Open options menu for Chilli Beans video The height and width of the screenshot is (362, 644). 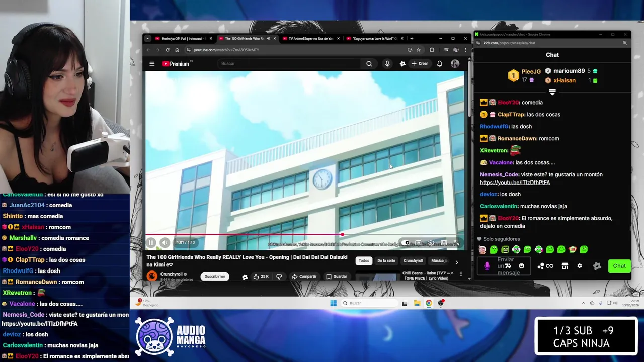[x=461, y=274]
